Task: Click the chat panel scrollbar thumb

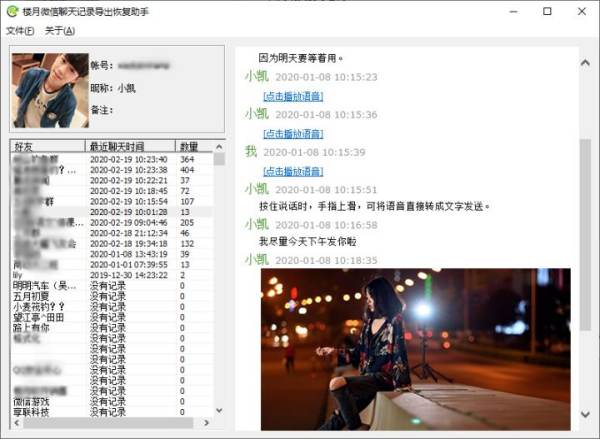Action: (586, 200)
